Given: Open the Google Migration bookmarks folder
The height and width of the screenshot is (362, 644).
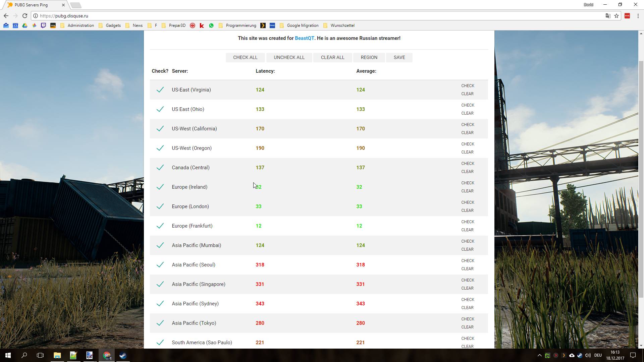Looking at the screenshot, I should point(299,25).
